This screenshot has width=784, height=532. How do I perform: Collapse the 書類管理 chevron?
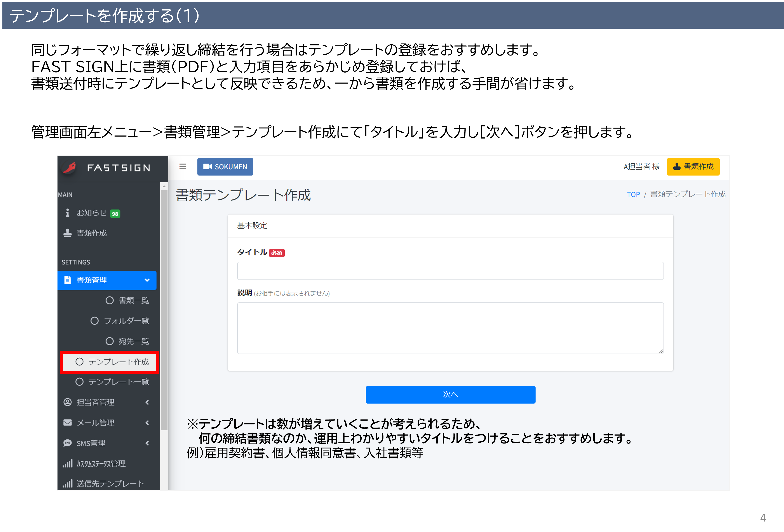click(x=147, y=280)
